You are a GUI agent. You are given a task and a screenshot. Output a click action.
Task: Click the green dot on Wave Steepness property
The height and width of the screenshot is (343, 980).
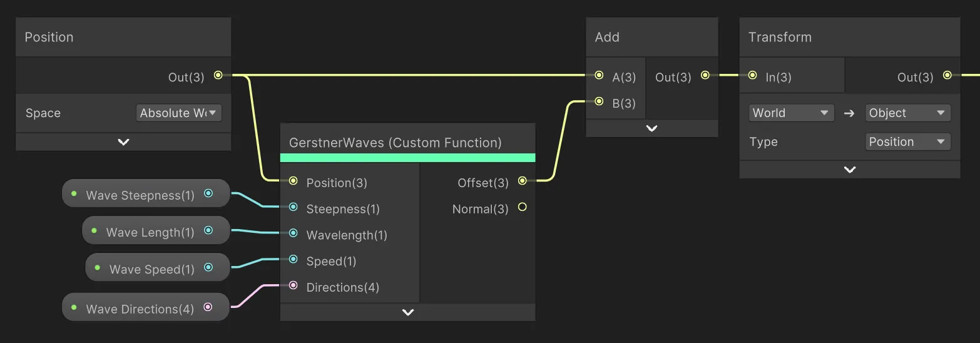pos(74,194)
